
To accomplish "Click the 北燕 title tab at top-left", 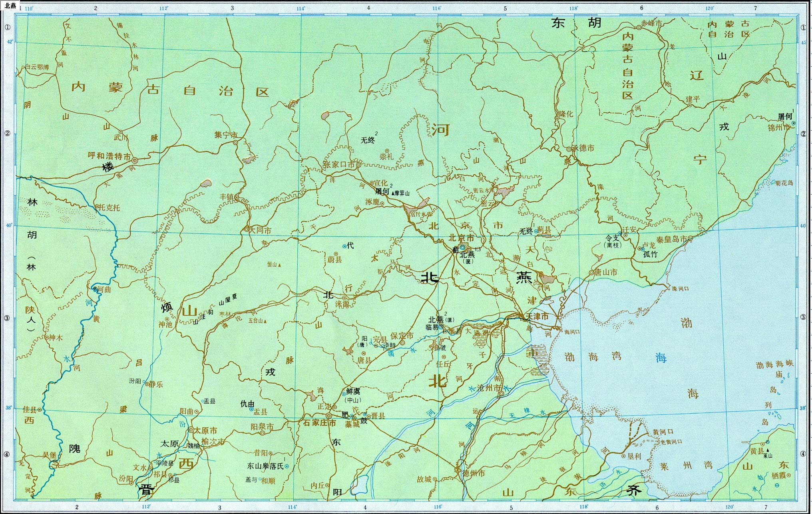I will [x=11, y=6].
